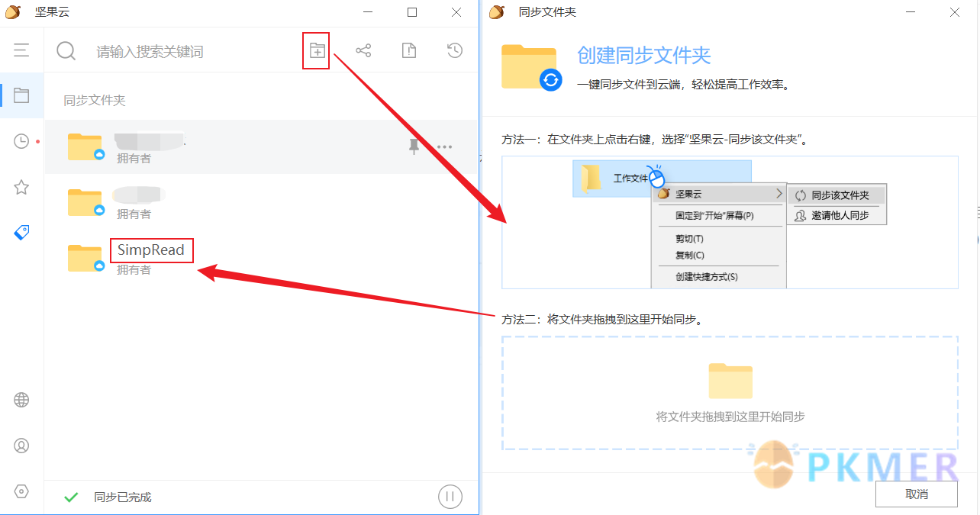Open the tag icon in sidebar

click(x=21, y=233)
